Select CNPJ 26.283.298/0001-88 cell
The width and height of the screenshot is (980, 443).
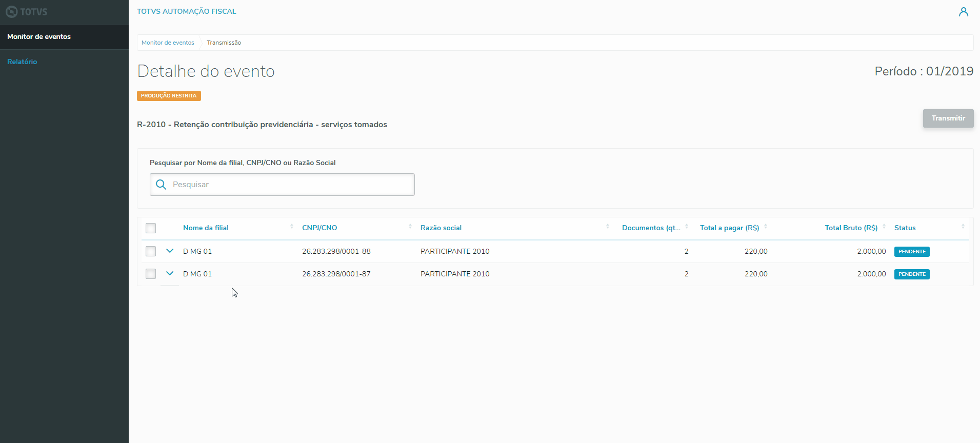[x=336, y=251]
